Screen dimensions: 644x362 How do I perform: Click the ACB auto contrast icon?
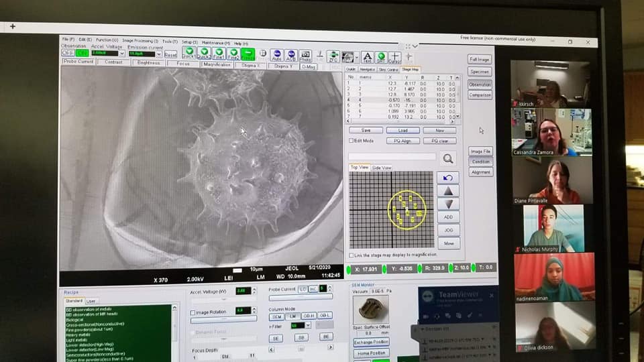click(291, 56)
